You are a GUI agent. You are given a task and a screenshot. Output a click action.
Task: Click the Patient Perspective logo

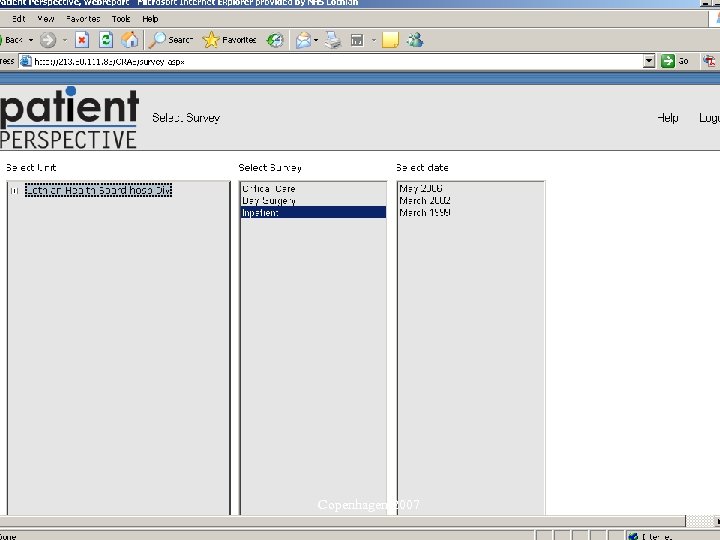tap(69, 118)
